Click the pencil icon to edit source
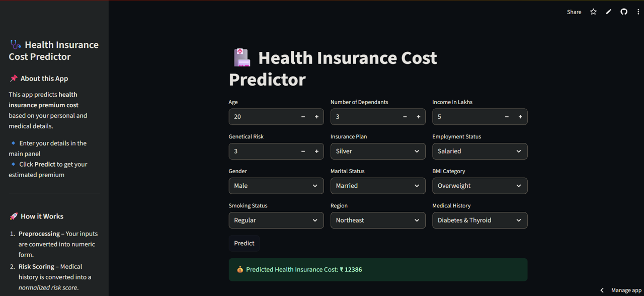This screenshot has height=296, width=644. (608, 12)
